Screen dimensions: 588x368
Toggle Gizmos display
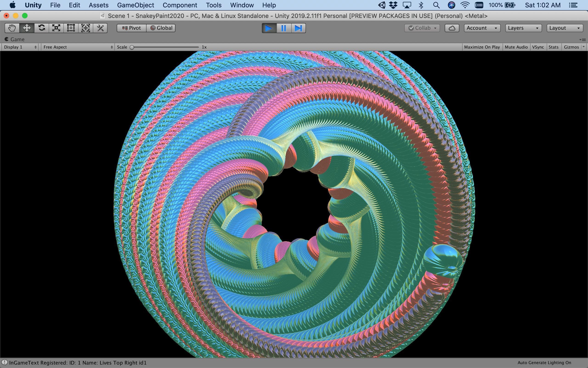point(571,47)
